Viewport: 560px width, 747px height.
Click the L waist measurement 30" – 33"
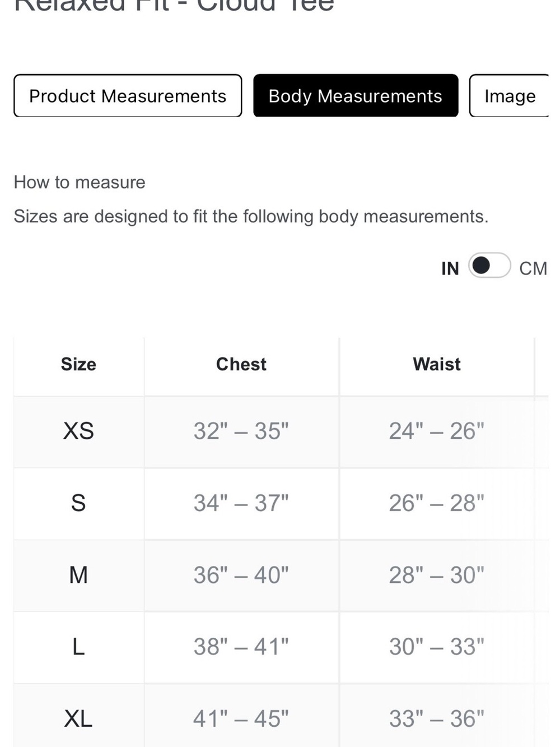pos(437,647)
